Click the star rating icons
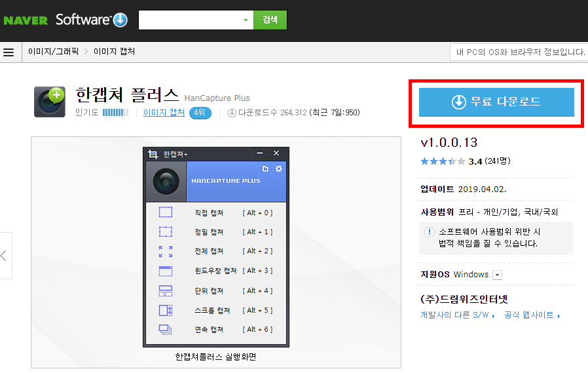 [x=443, y=161]
